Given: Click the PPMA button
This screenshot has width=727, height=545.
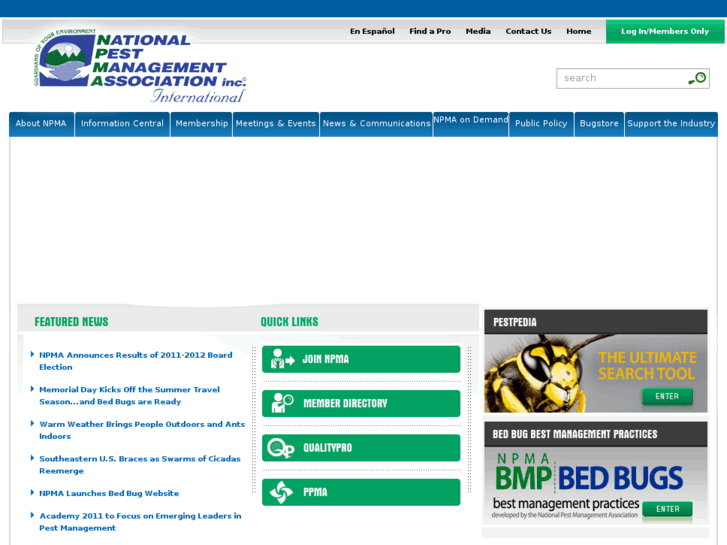Looking at the screenshot, I should tap(361, 492).
